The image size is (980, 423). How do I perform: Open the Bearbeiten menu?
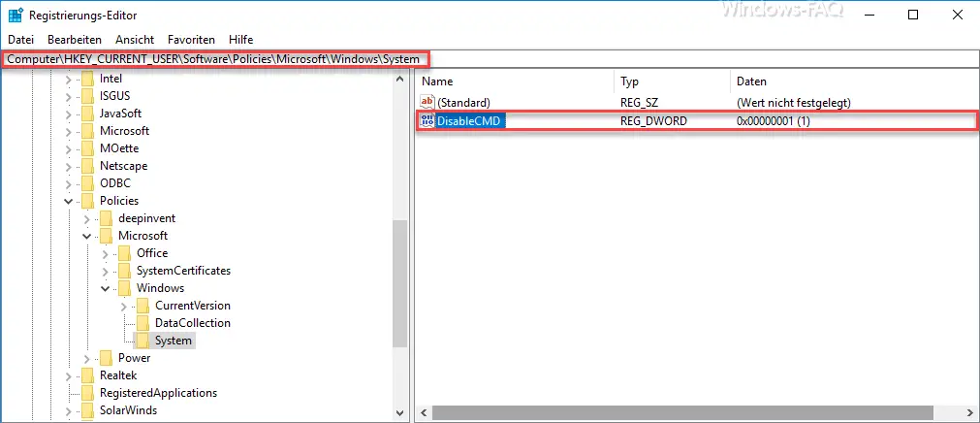75,40
